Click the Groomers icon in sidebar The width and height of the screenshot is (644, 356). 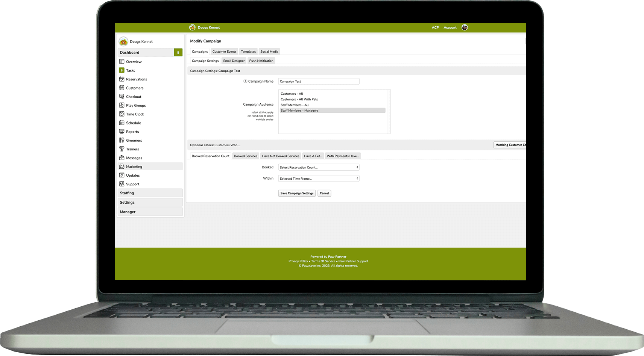(122, 140)
